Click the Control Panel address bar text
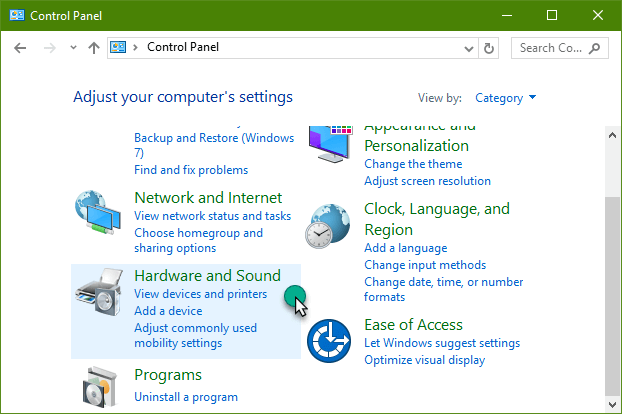 tap(183, 47)
